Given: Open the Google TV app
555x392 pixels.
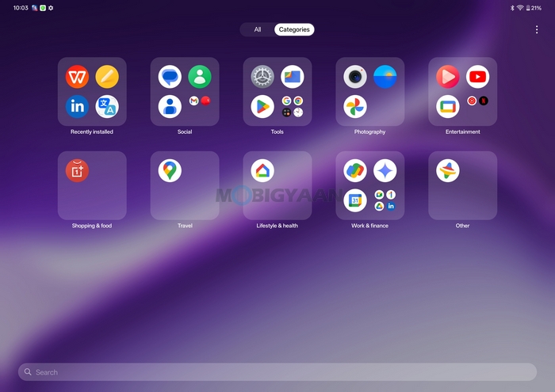Looking at the screenshot, I should (448, 106).
